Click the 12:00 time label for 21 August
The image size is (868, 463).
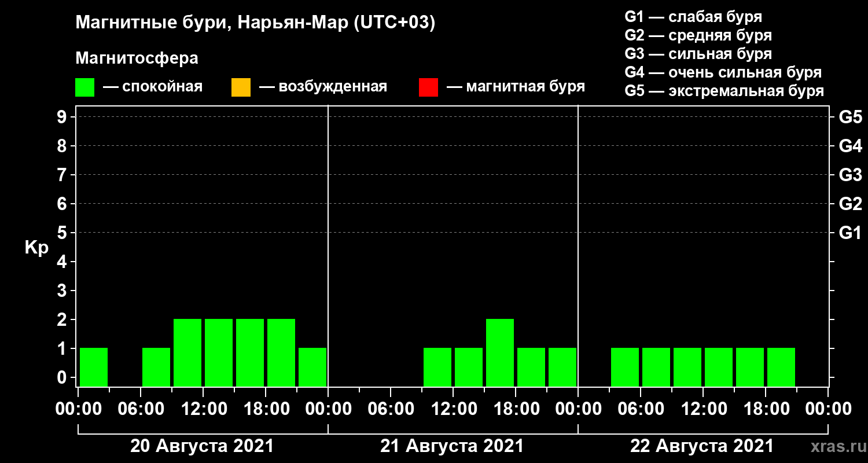click(453, 409)
